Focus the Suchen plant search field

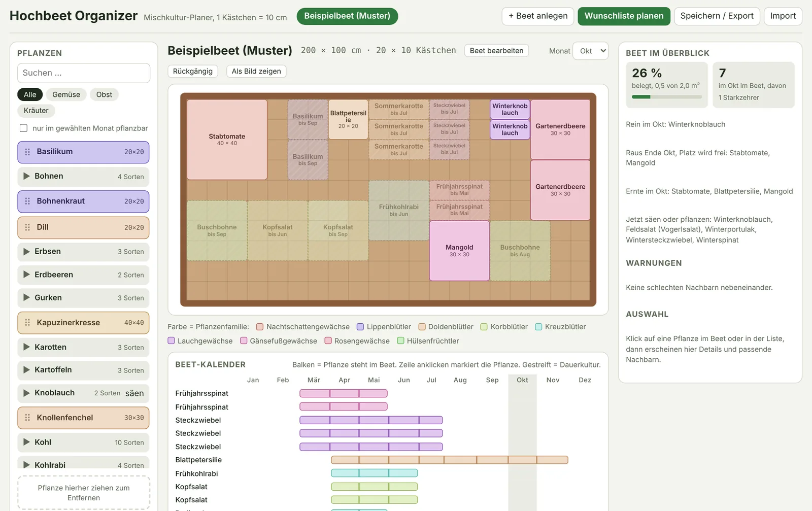(x=84, y=73)
